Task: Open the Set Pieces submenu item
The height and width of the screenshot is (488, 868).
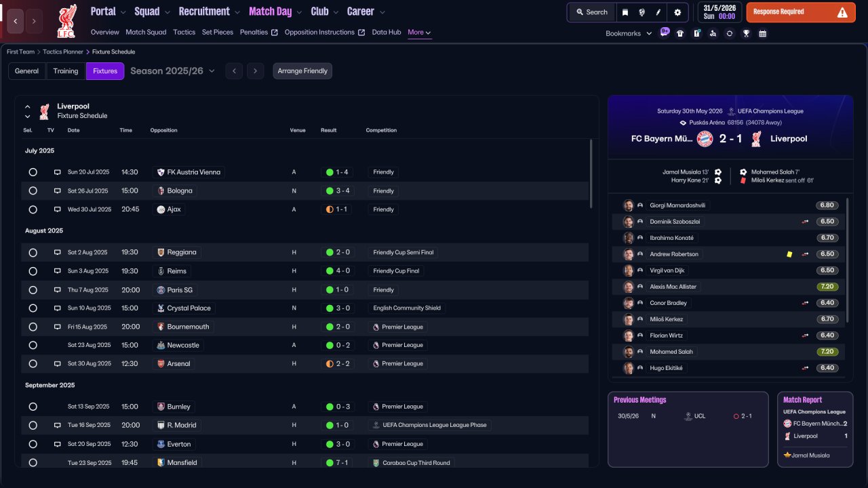Action: click(x=218, y=33)
